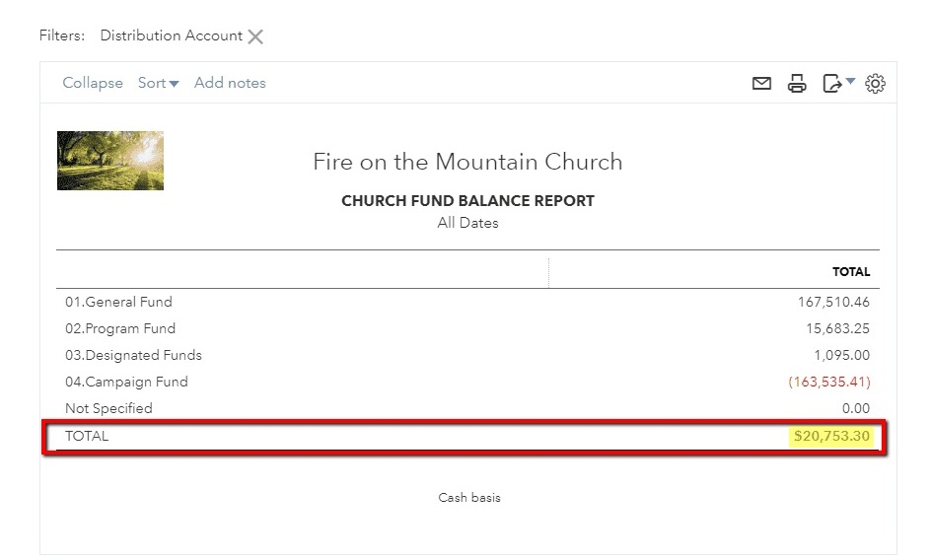The height and width of the screenshot is (560, 931).
Task: Click the negative 163,535.41 amount
Action: click(x=829, y=382)
